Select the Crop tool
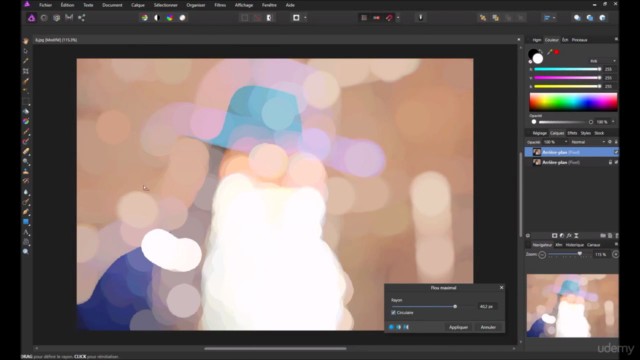The height and width of the screenshot is (360, 640). pyautogui.click(x=26, y=71)
